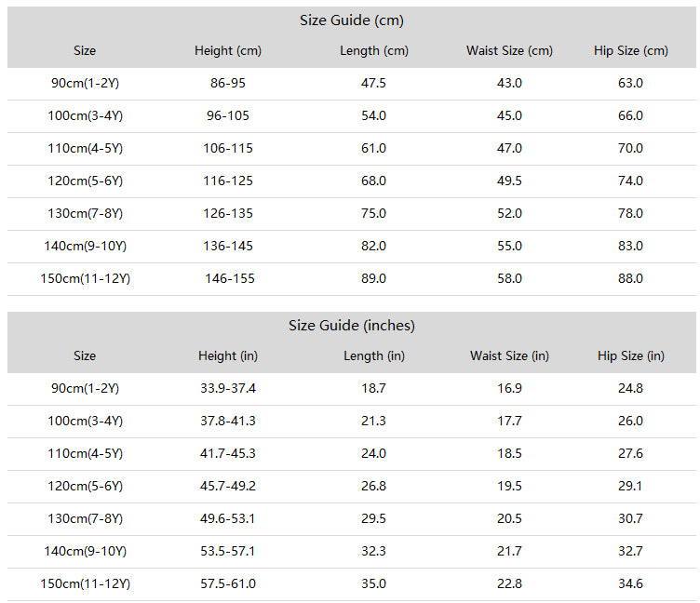
Task: Click the 120cm(5-6Y) size in cm table
Action: click(85, 181)
